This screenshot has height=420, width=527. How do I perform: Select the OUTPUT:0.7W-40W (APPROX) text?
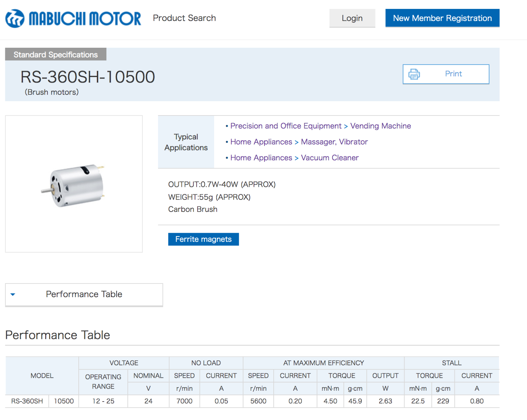222,184
